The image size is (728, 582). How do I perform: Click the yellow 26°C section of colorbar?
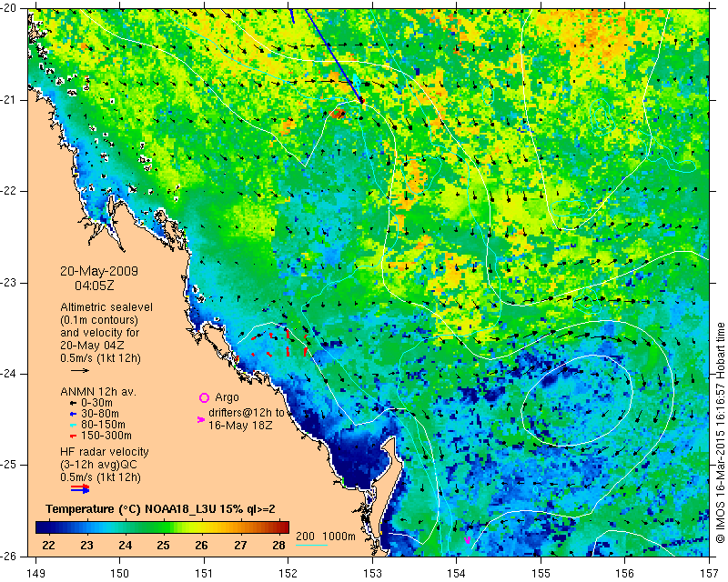pyautogui.click(x=201, y=527)
